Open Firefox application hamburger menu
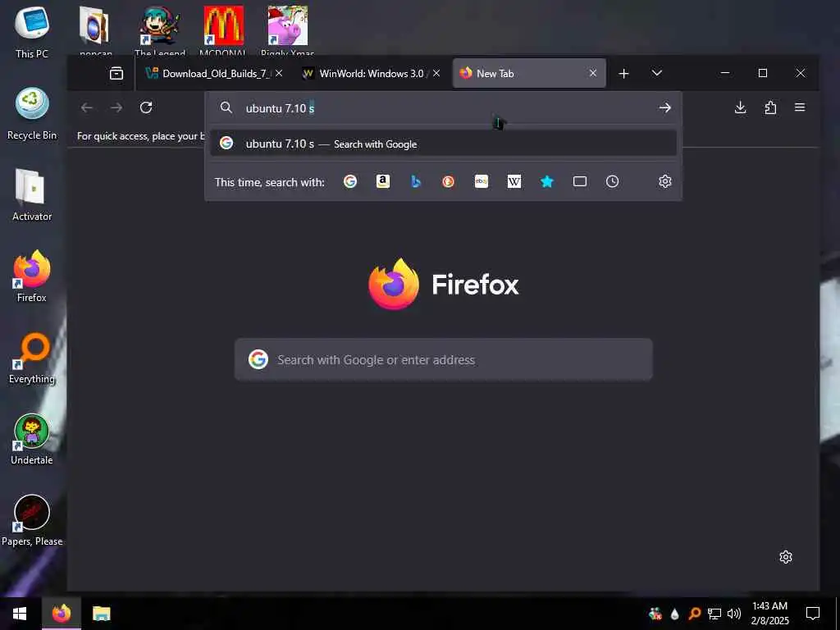This screenshot has height=630, width=840. (x=800, y=107)
